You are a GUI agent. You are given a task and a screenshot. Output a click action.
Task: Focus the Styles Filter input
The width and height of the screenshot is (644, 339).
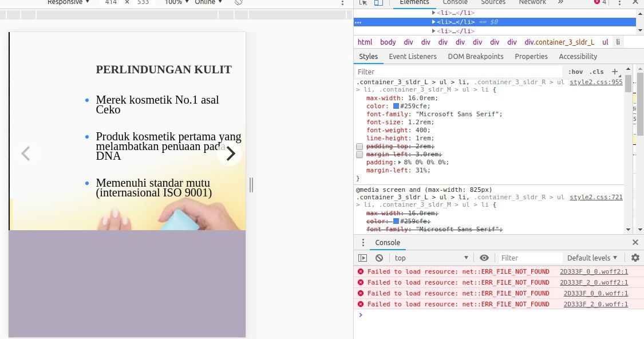[458, 72]
